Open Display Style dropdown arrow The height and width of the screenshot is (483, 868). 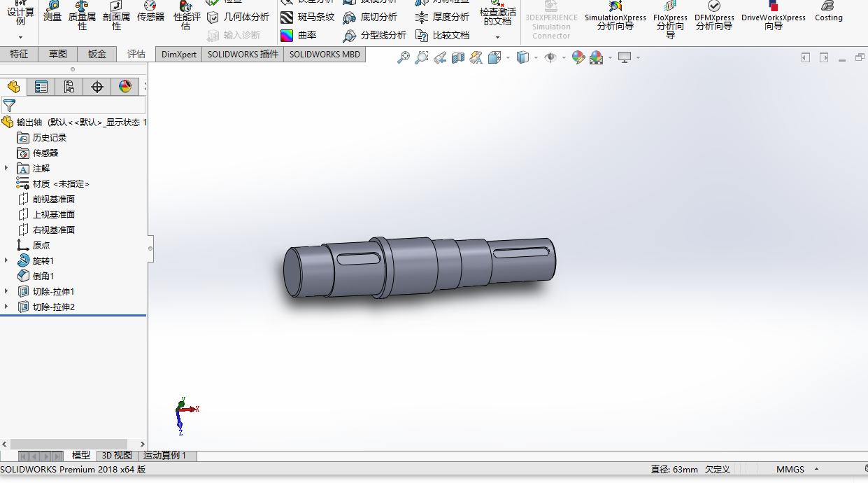pyautogui.click(x=536, y=57)
